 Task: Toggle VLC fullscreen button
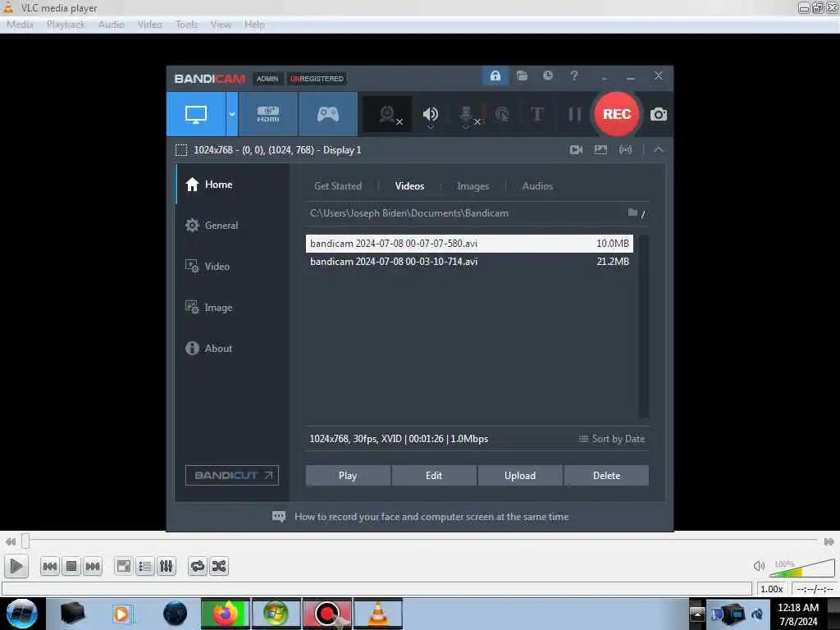[124, 566]
